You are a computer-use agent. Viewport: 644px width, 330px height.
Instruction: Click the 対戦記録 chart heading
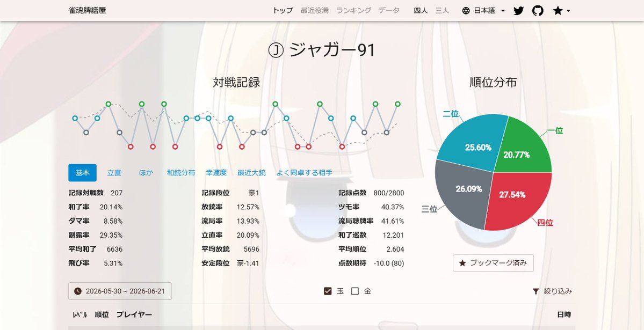tap(236, 83)
